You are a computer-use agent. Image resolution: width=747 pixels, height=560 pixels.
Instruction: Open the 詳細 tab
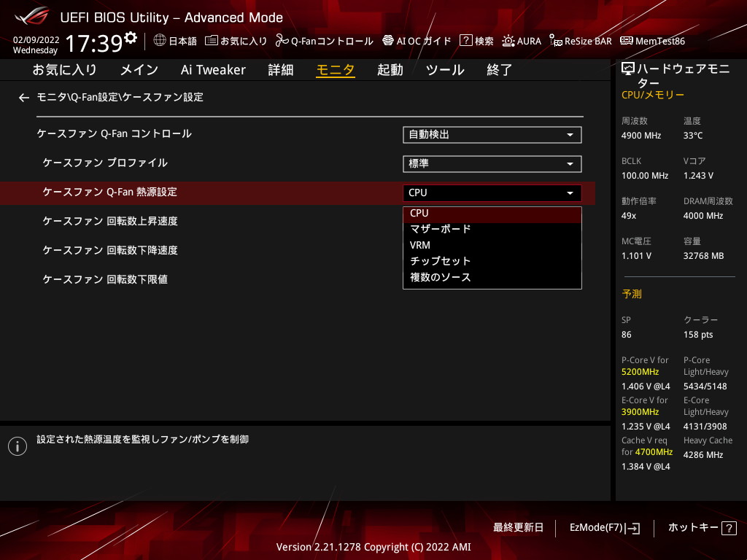[281, 70]
